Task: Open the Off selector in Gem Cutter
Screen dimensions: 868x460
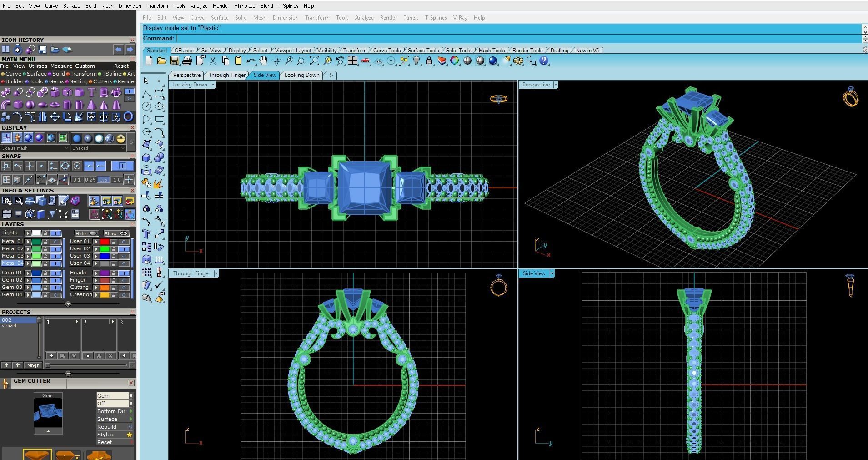Action: [x=115, y=404]
